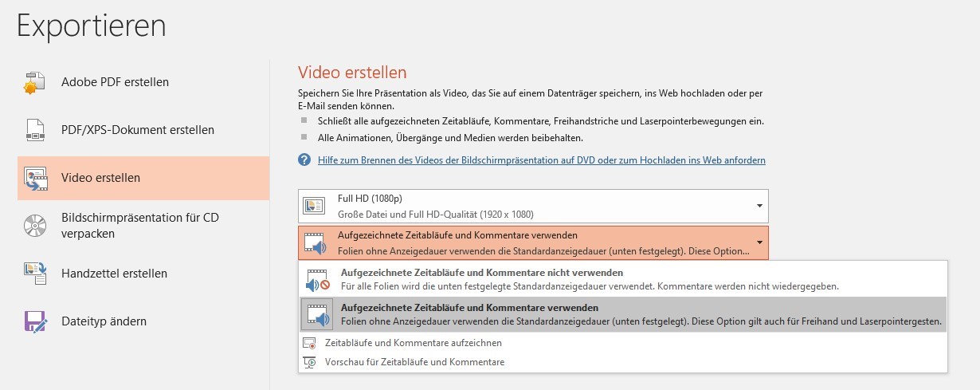
Task: Open the 'Handzettel erstellen' export section
Action: tap(114, 274)
